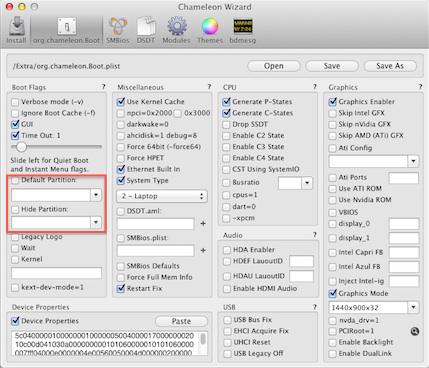429x368 pixels.
Task: Click the Paste button for Device Properties
Action: point(181,321)
